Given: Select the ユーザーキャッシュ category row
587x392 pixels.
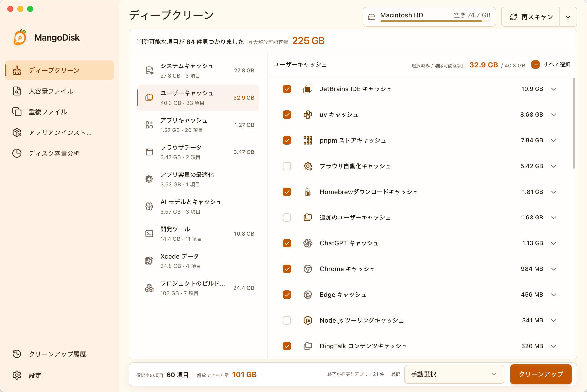Looking at the screenshot, I should [x=198, y=98].
